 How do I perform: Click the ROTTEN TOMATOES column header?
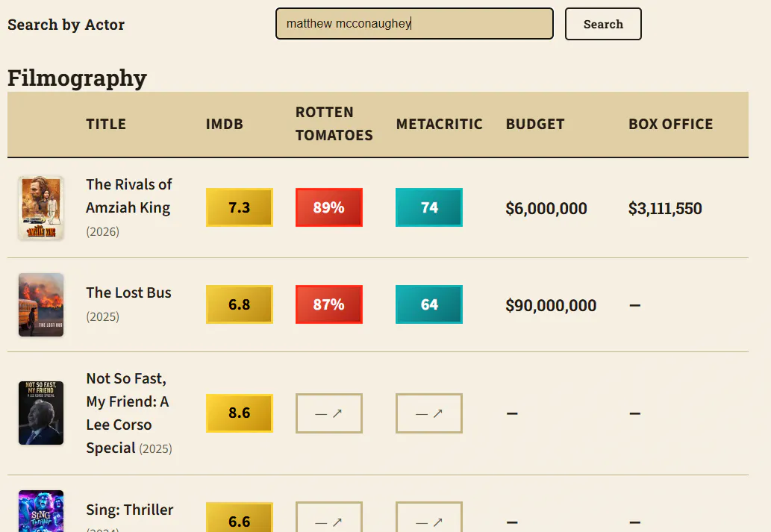click(334, 124)
